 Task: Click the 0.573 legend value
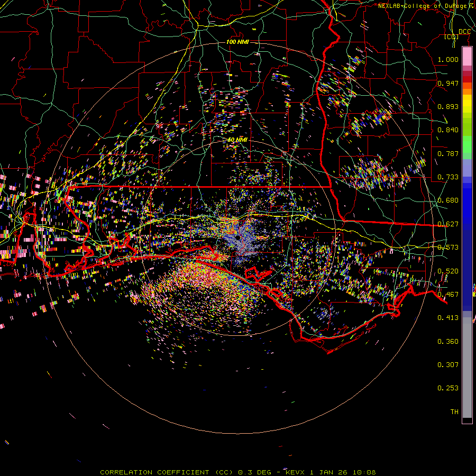point(448,248)
